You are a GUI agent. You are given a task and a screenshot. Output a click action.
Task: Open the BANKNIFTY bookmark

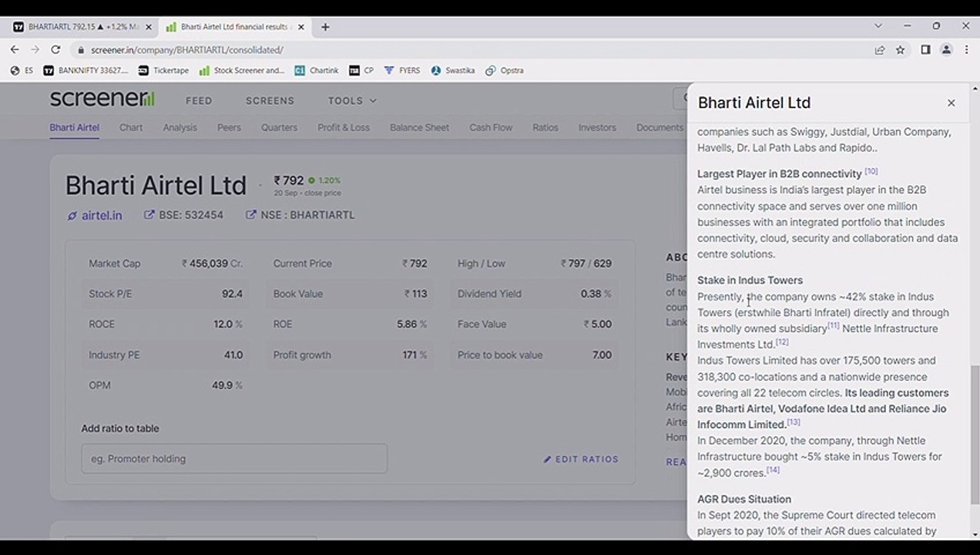click(x=86, y=70)
